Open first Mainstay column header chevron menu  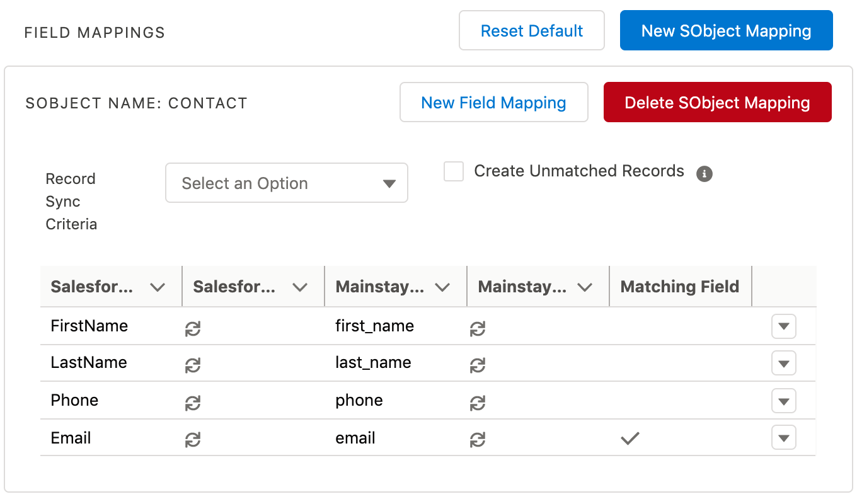pyautogui.click(x=442, y=287)
